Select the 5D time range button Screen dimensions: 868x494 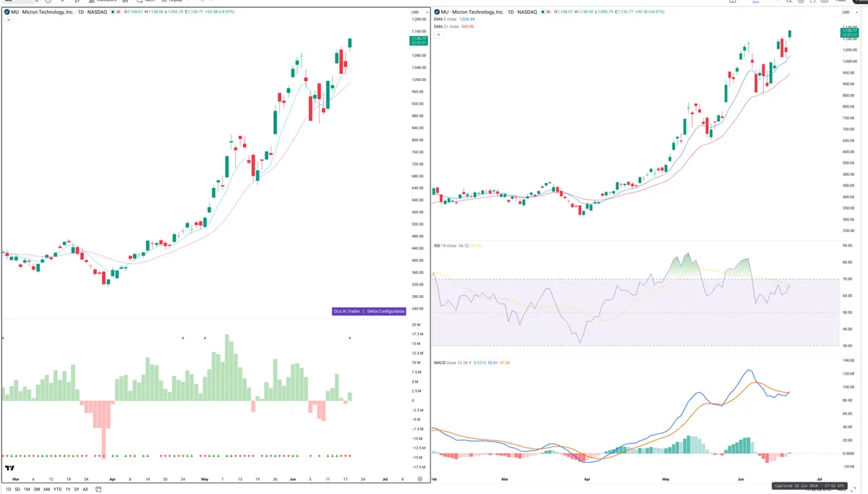click(17, 490)
